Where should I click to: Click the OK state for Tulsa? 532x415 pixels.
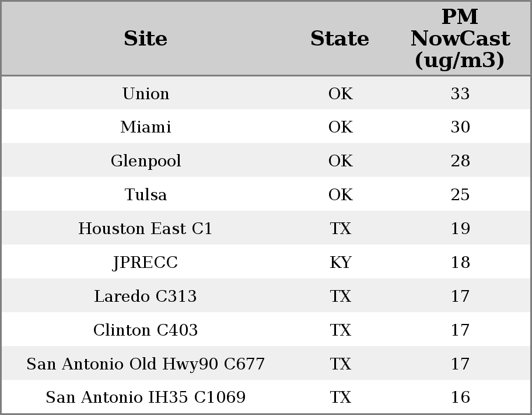tap(341, 194)
